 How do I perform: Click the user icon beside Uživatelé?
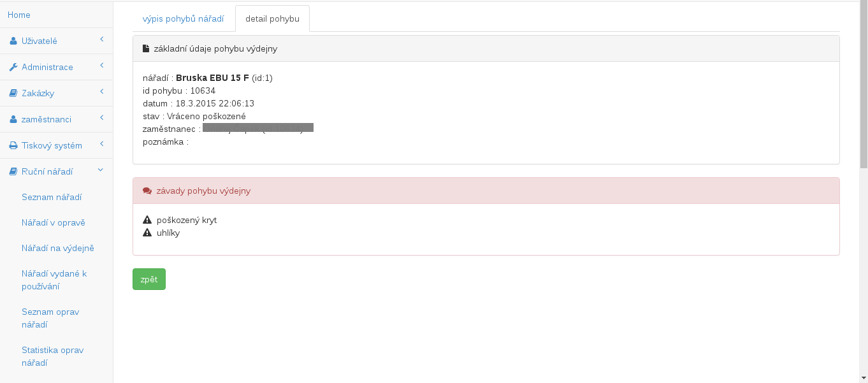pyautogui.click(x=13, y=41)
